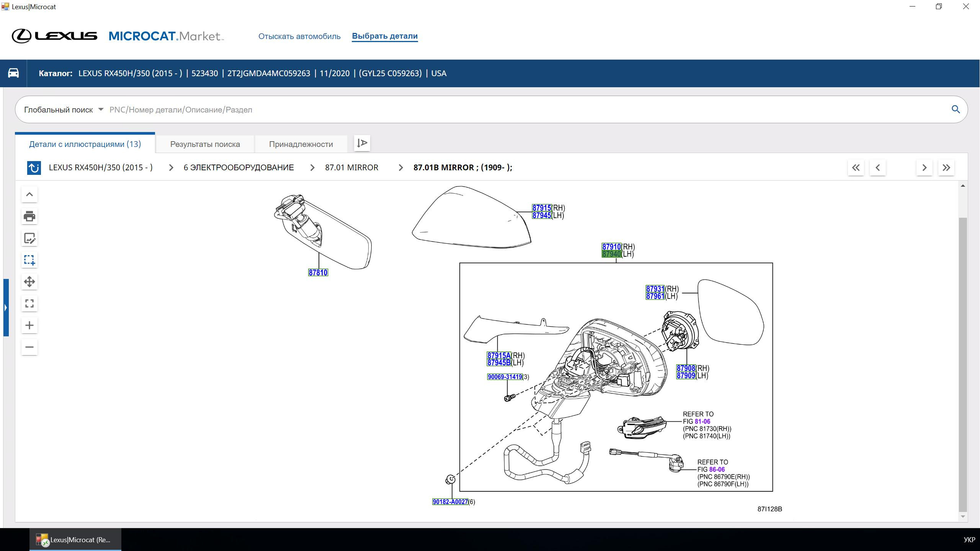
Task: Open the Глобальный поиск dropdown
Action: (x=64, y=110)
